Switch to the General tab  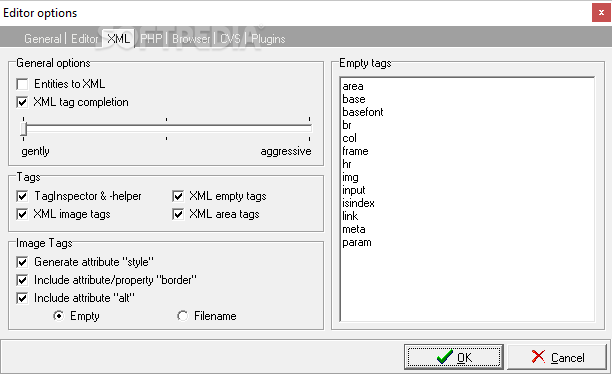(x=43, y=39)
